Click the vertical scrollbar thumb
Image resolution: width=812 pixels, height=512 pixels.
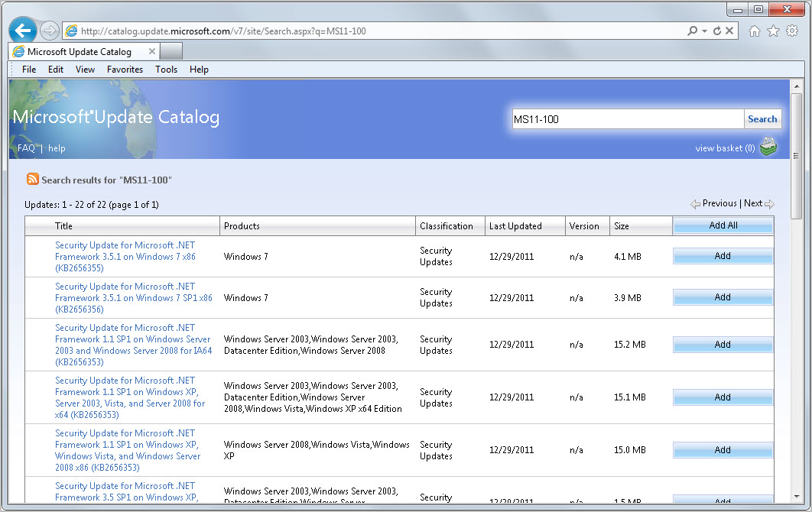coord(797,155)
